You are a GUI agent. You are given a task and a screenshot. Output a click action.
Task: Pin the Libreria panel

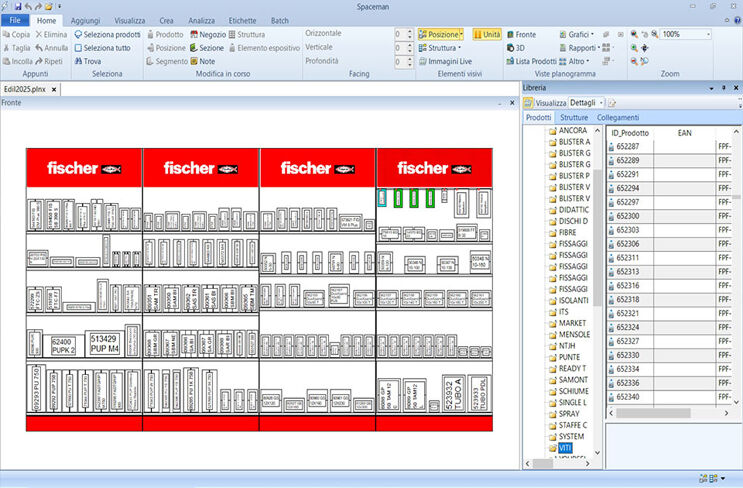click(724, 88)
